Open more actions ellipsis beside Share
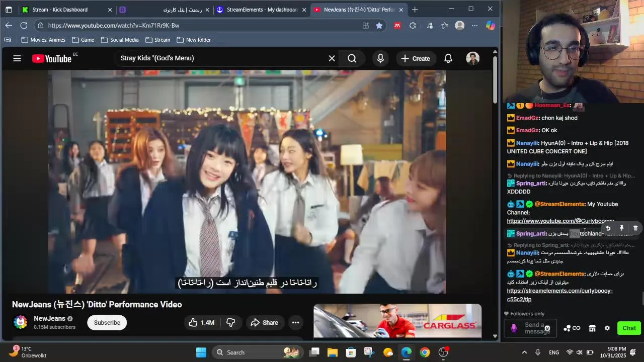 click(296, 322)
